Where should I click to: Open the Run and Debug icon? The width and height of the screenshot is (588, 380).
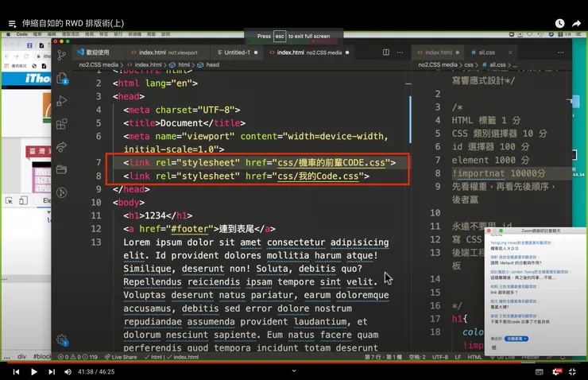coord(61,101)
